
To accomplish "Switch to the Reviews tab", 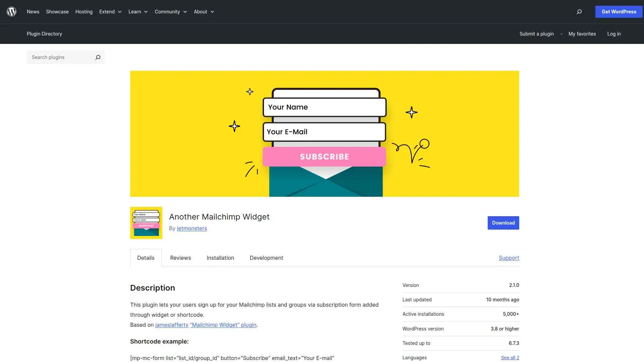I will click(x=180, y=258).
